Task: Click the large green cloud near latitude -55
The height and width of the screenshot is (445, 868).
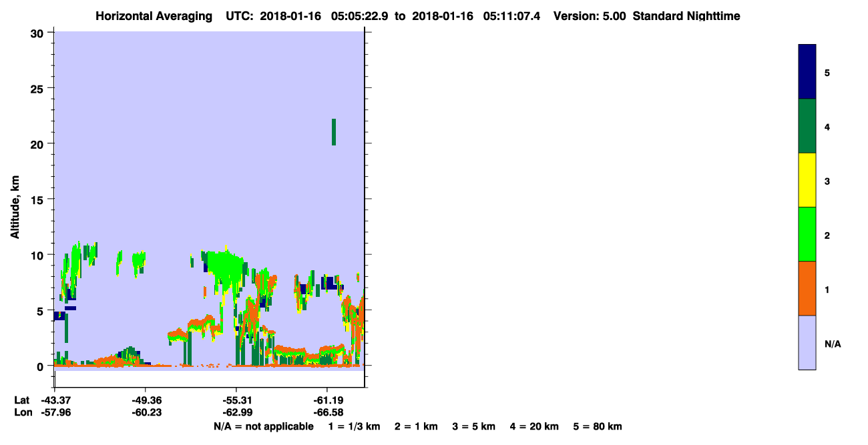Action: tap(224, 268)
